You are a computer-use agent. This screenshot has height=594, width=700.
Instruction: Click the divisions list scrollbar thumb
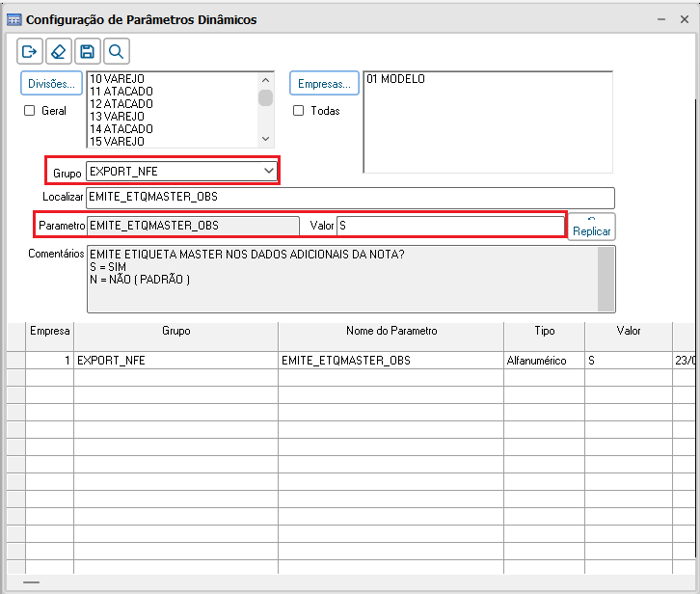(265, 97)
